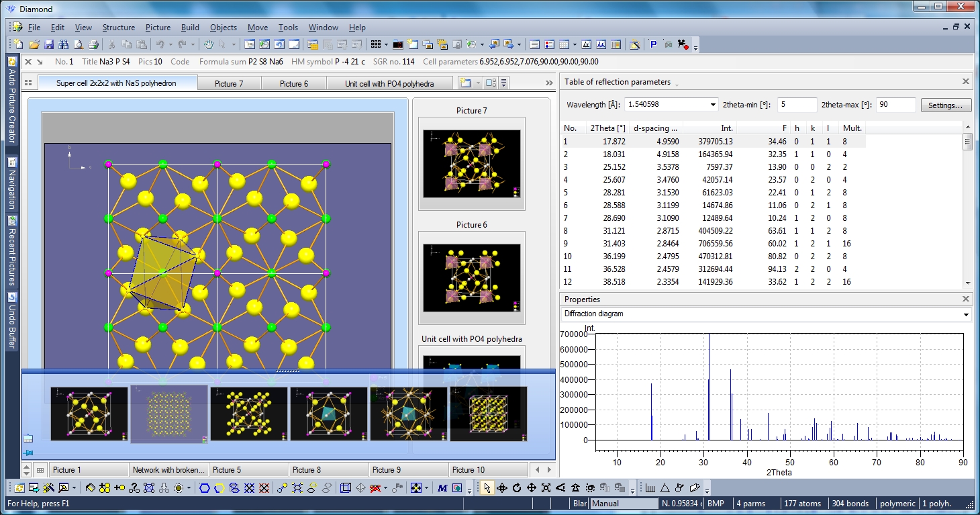Expand hidden picture tabs with double chevron

(548, 83)
